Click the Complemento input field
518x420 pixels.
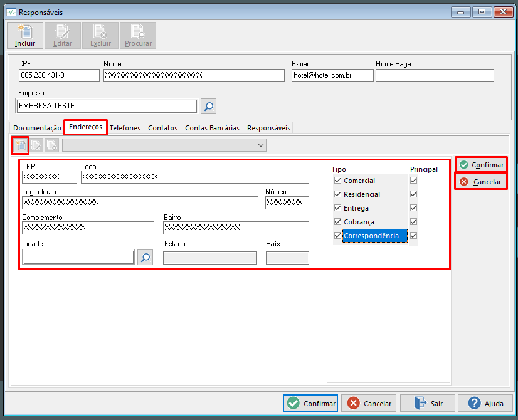(88, 228)
